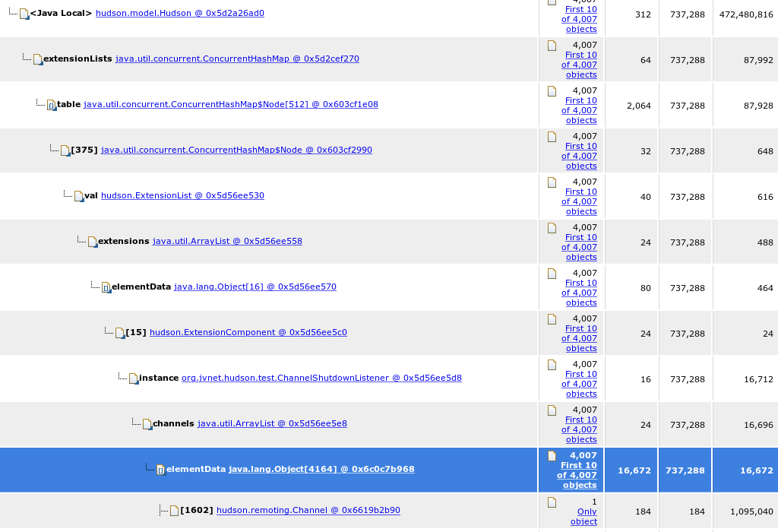Screen dimensions: 778x532
Task: Open ConcurrentHashMap @ 0x5d2cef270 link
Action: point(237,59)
